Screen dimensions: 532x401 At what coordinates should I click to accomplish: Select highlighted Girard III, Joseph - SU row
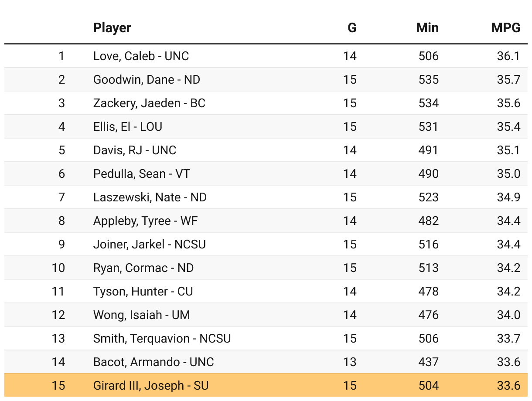click(x=151, y=386)
